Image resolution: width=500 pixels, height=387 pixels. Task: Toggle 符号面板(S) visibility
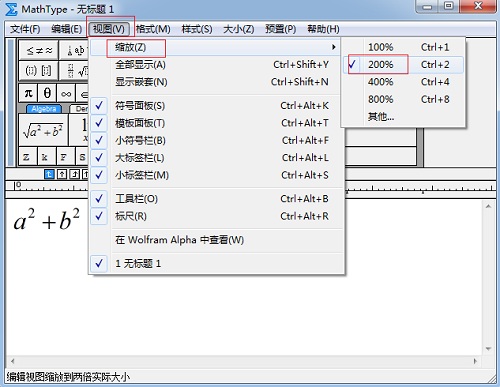click(x=217, y=106)
